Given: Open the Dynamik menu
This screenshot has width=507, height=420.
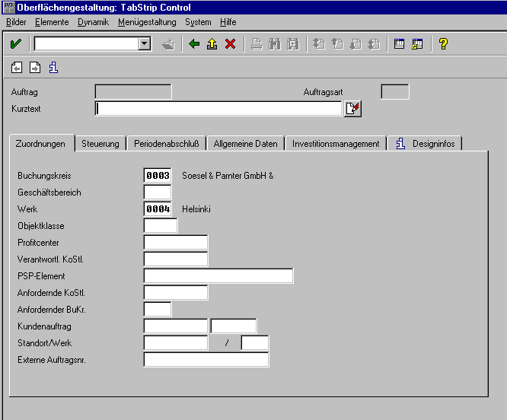Looking at the screenshot, I should (x=93, y=22).
